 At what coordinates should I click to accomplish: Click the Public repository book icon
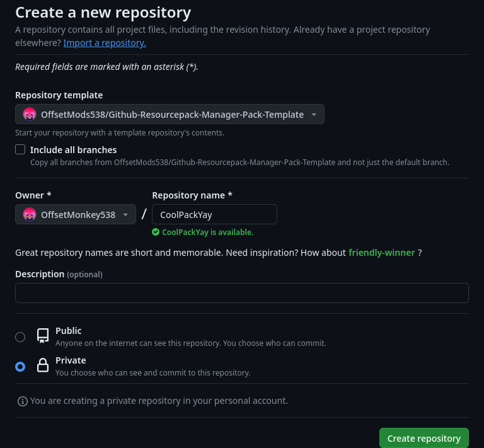pyautogui.click(x=43, y=336)
